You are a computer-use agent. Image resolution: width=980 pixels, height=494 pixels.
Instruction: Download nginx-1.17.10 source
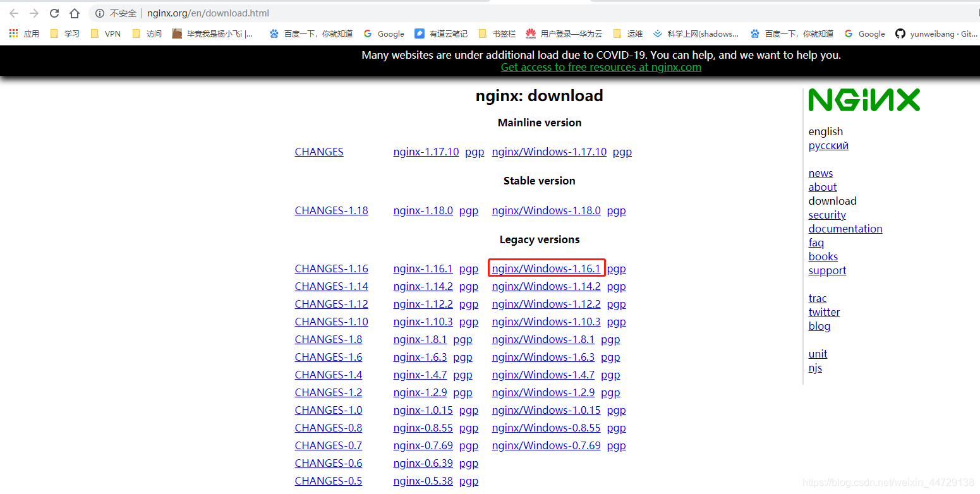click(x=426, y=152)
